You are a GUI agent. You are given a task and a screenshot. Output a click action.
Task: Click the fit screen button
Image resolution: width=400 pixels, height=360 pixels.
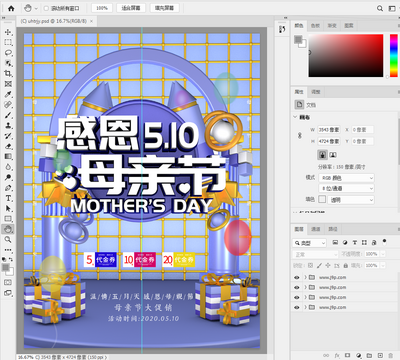(131, 8)
